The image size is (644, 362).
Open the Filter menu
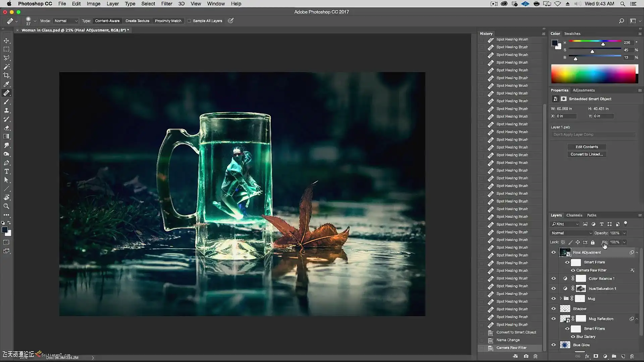point(166,4)
